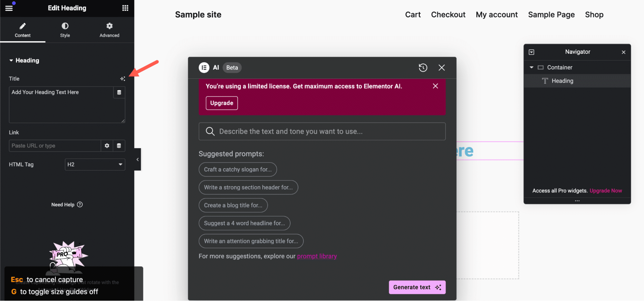Dismiss the limited license banner

(436, 86)
